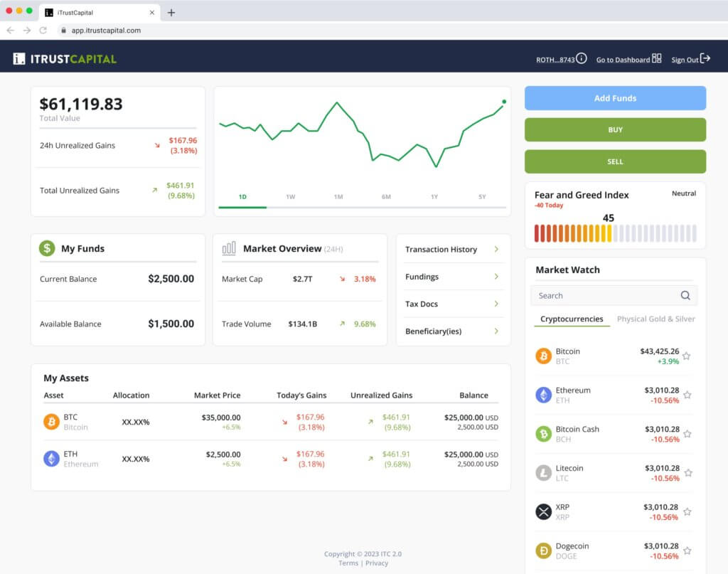The width and height of the screenshot is (728, 574).
Task: Star Bitcoin in the Market Watch list
Action: (x=687, y=355)
